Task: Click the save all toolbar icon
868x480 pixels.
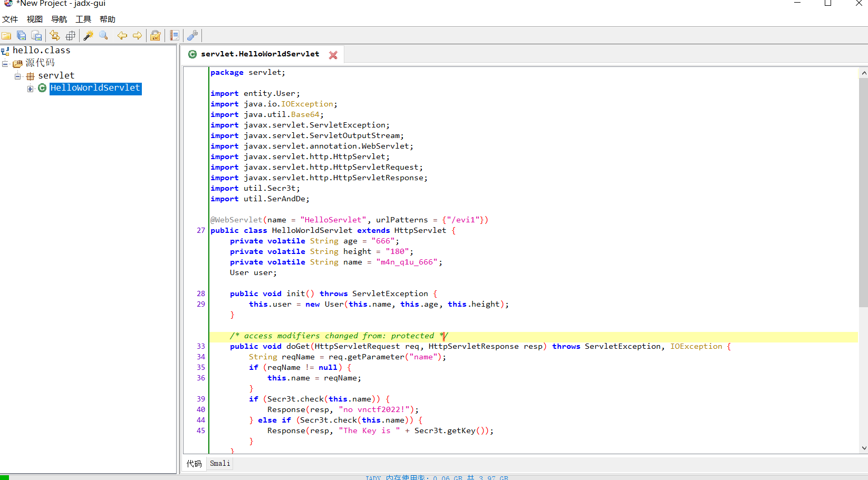Action: (x=22, y=36)
